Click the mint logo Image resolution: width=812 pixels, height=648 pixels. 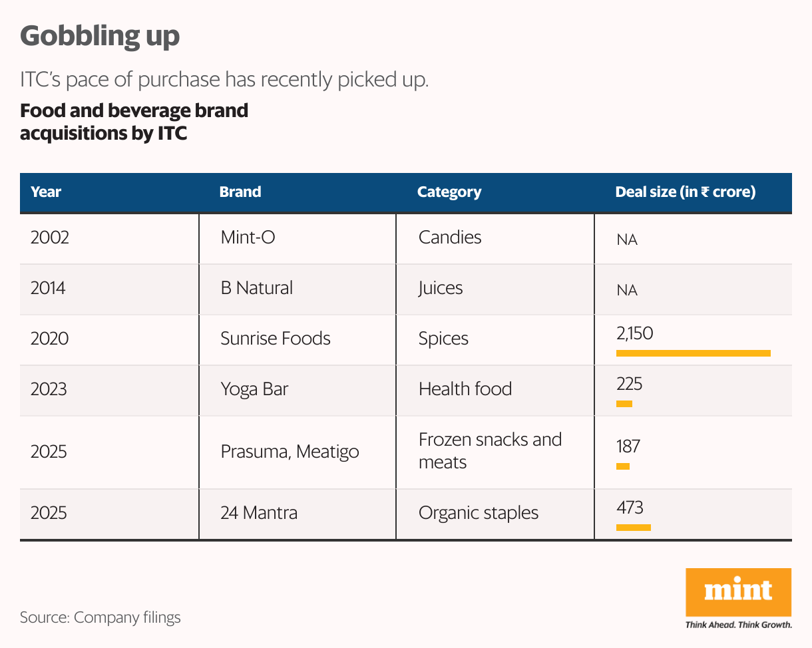pos(738,591)
